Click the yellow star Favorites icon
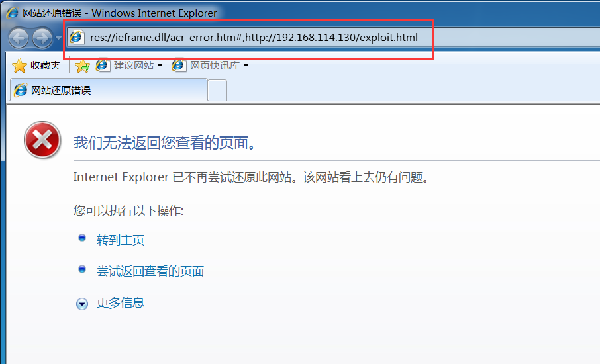The image size is (600, 364). point(19,66)
